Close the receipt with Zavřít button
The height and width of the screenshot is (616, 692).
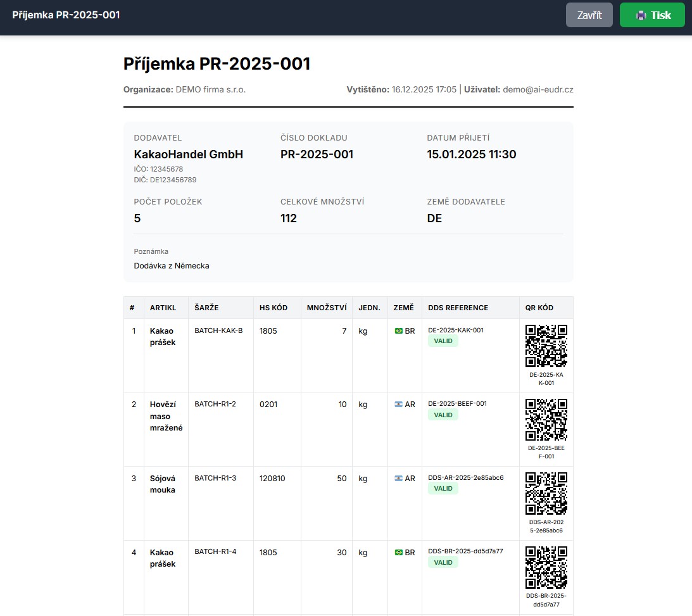coord(589,15)
